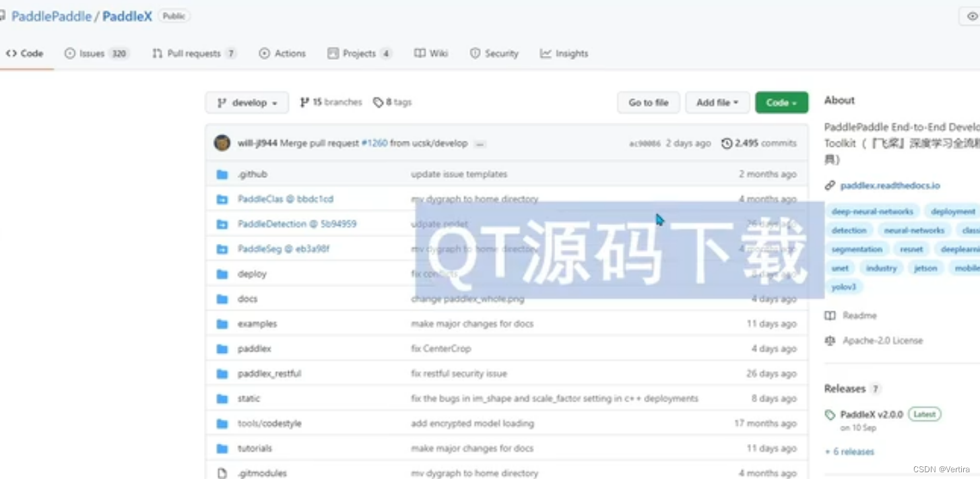Open commit 'add encrypted model loading'
980x479 pixels.
coord(472,424)
